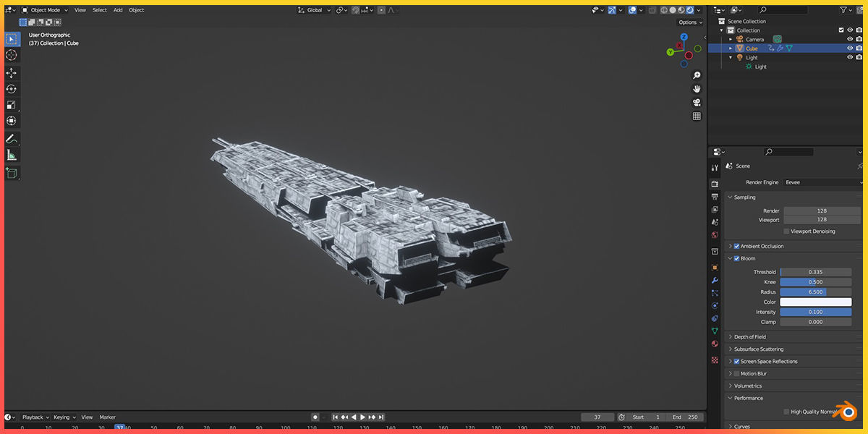Disable the Bloom checkbox
Viewport: 868px width, 434px height.
[736, 258]
